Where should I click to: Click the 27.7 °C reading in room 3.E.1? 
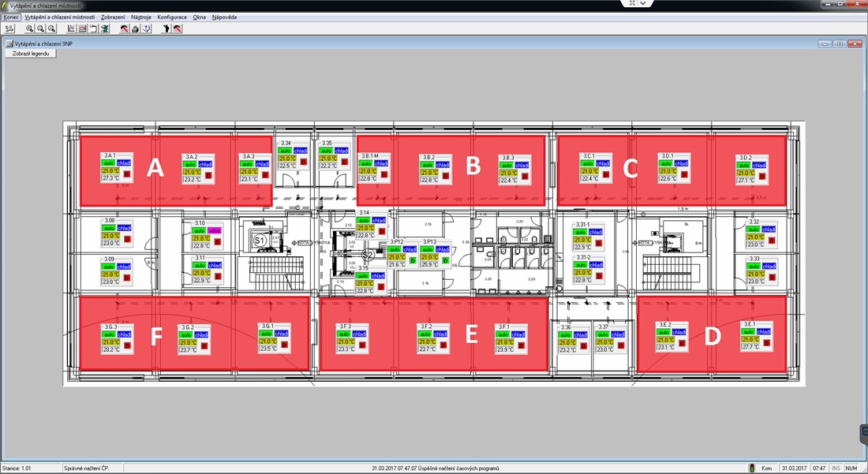tap(750, 347)
